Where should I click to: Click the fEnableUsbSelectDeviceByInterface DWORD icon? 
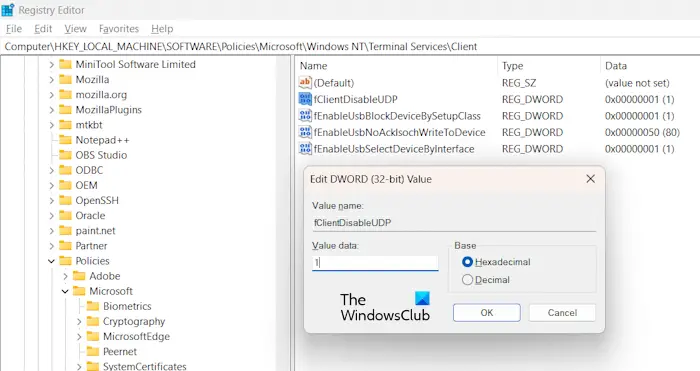click(x=305, y=149)
